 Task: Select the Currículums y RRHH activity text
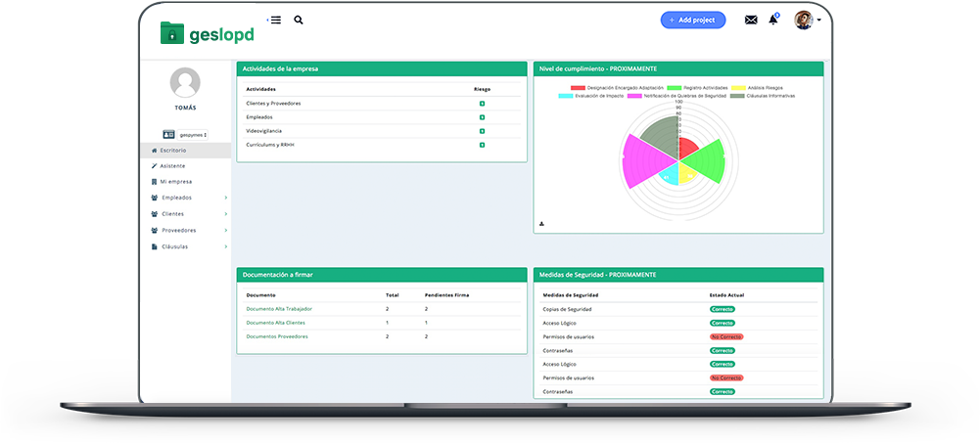coord(270,145)
